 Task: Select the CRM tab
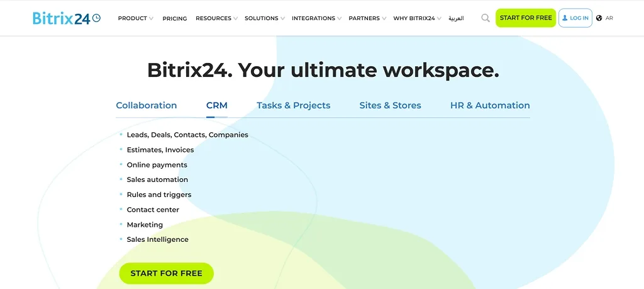pyautogui.click(x=217, y=105)
